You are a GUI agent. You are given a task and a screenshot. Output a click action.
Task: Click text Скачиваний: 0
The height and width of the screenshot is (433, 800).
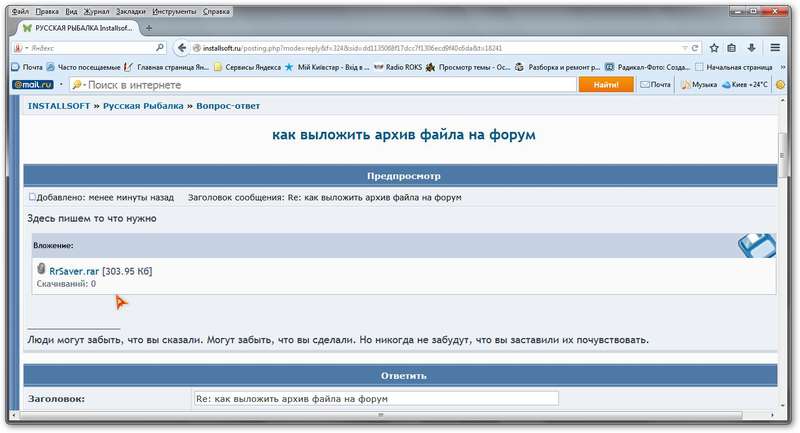[x=66, y=284]
